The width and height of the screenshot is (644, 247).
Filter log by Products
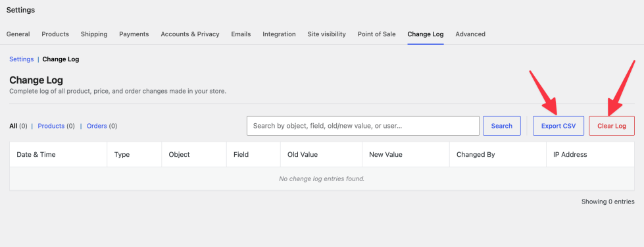tap(51, 126)
